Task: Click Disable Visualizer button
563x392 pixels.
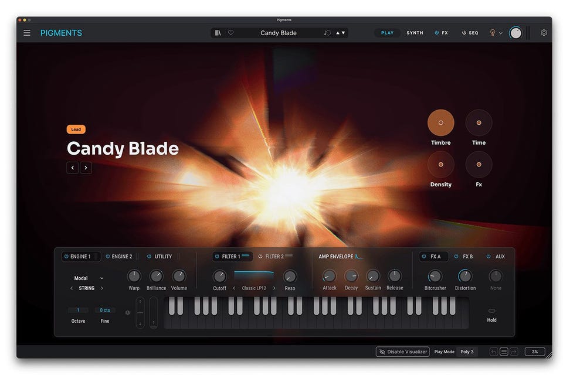Action: coord(403,352)
